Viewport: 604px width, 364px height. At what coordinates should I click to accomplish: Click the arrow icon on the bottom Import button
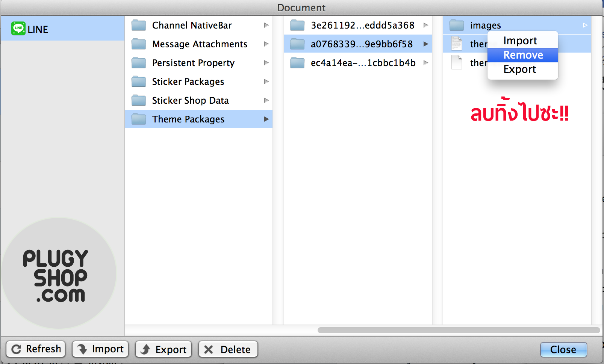pos(82,349)
